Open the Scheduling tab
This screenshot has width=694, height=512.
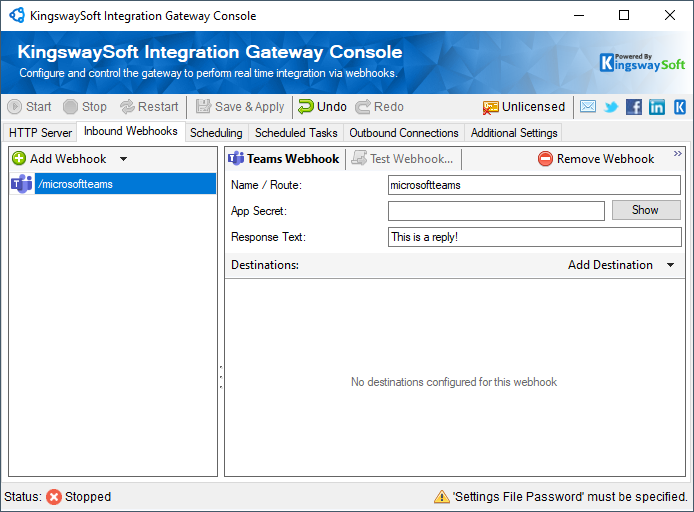point(216,133)
